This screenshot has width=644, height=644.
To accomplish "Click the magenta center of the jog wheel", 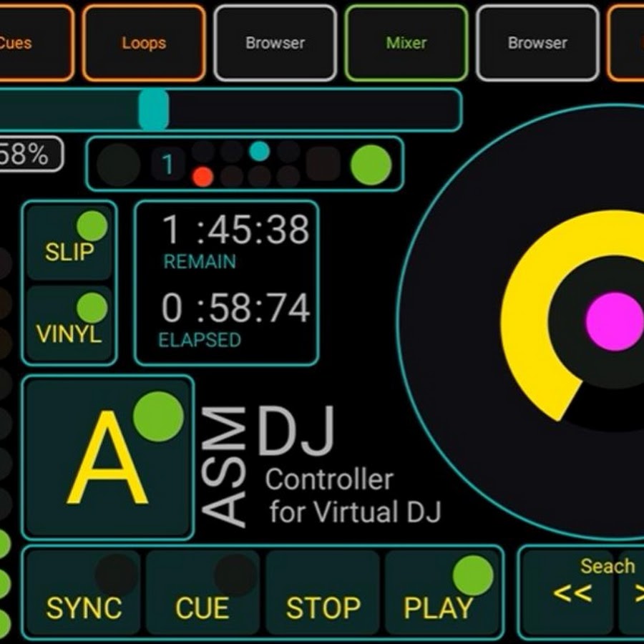I will [614, 321].
